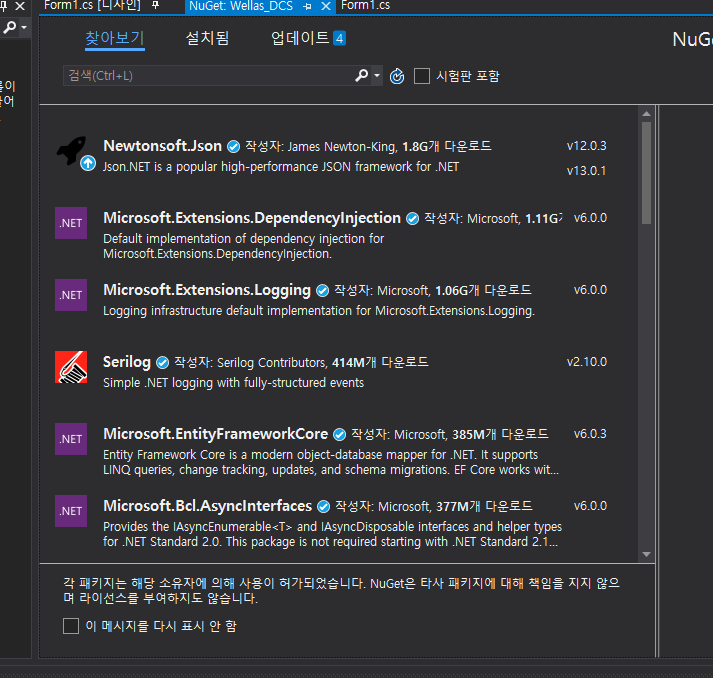Open the search options dropdown arrow
This screenshot has width=713, height=678.
(377, 75)
